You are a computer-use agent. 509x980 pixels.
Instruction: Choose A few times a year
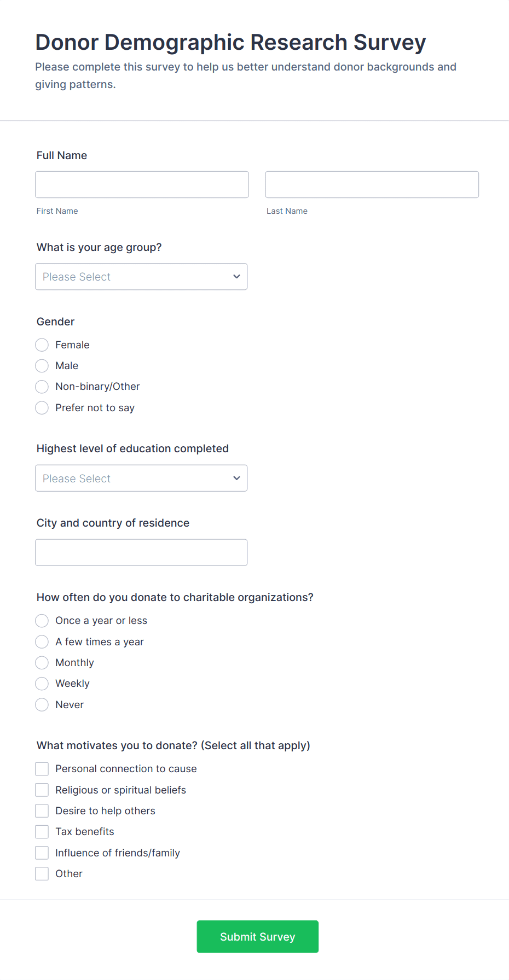point(42,642)
